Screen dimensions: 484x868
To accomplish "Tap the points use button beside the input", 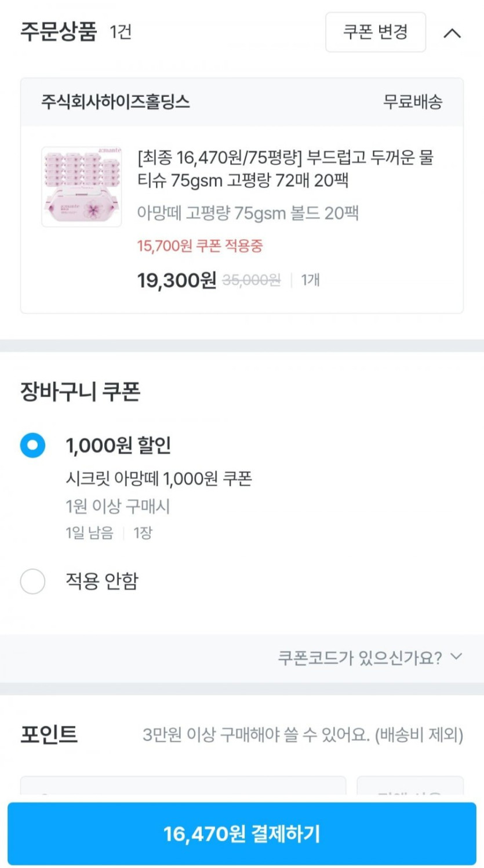I will point(410,786).
